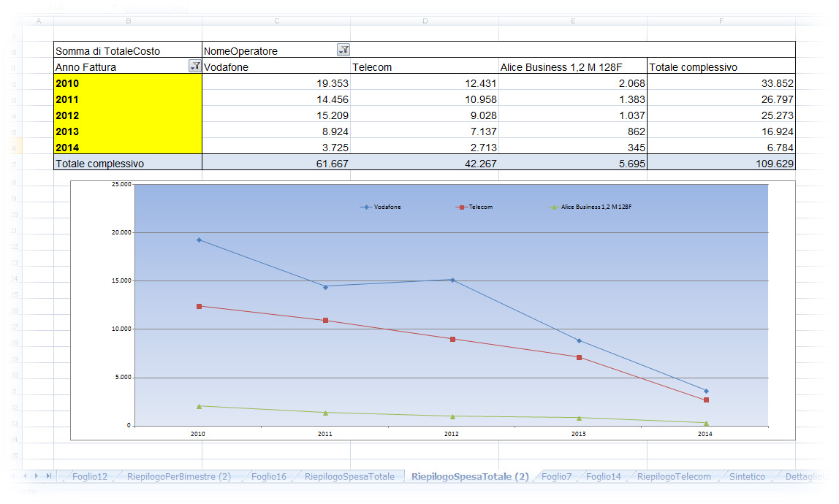The width and height of the screenshot is (839, 504).
Task: Open the Anno Fattura filter dropdown
Action: click(194, 66)
